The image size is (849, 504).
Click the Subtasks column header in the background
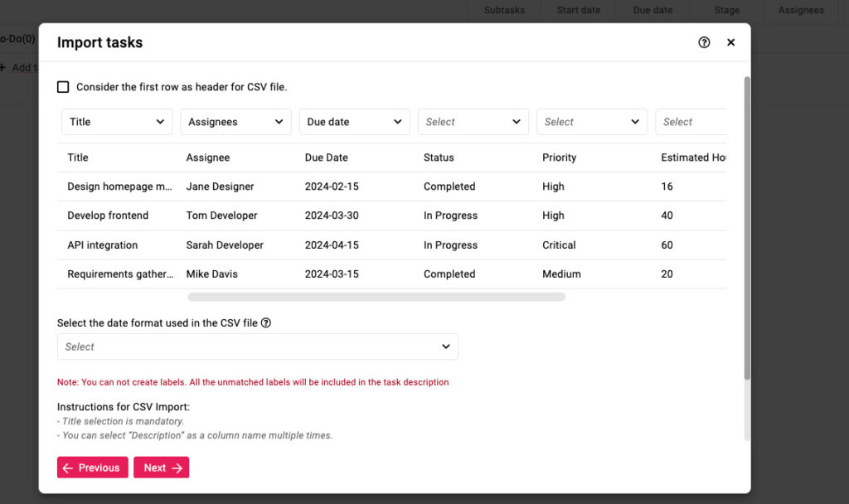click(x=503, y=10)
